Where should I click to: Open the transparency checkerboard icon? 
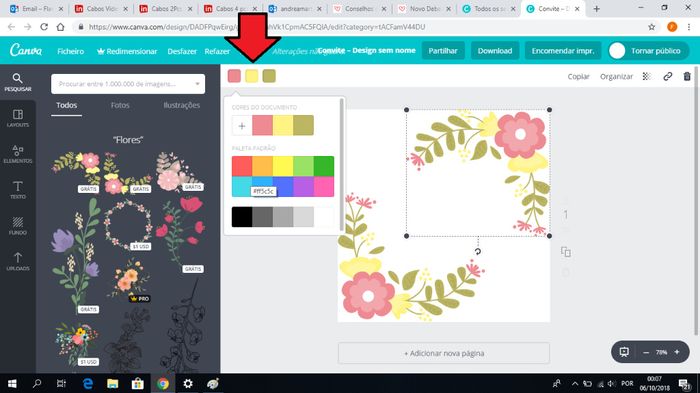click(x=646, y=76)
